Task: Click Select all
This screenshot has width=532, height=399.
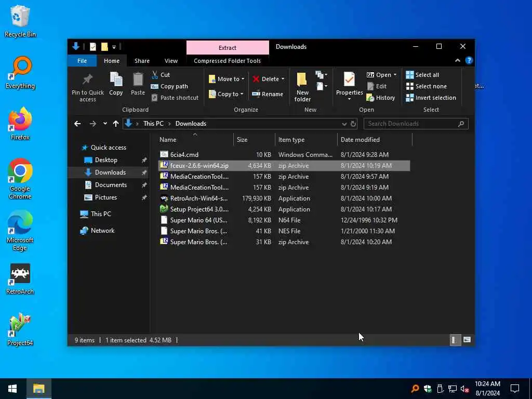Action: click(422, 75)
